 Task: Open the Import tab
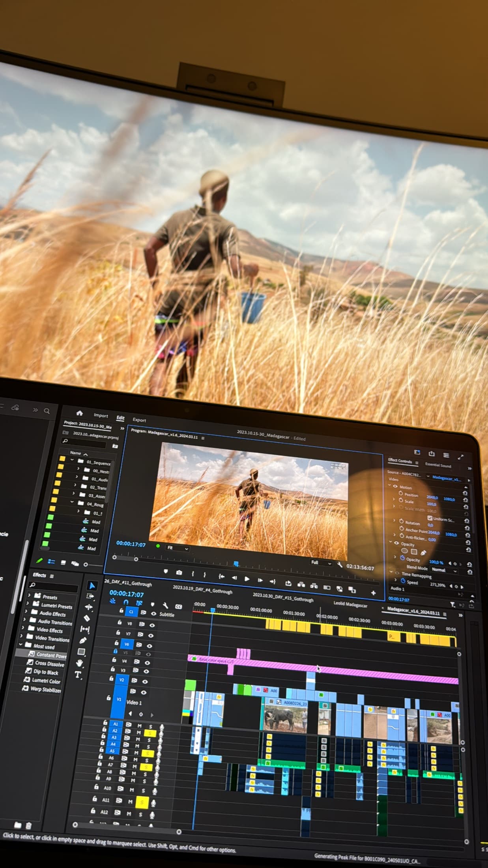point(101,415)
